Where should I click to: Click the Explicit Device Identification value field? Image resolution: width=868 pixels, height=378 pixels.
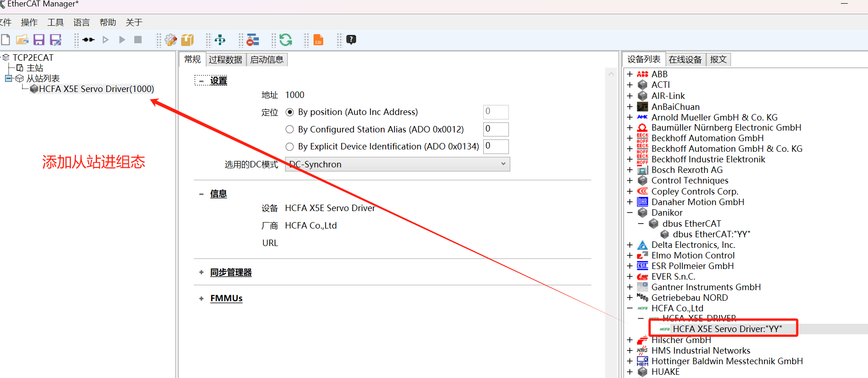[x=496, y=146]
